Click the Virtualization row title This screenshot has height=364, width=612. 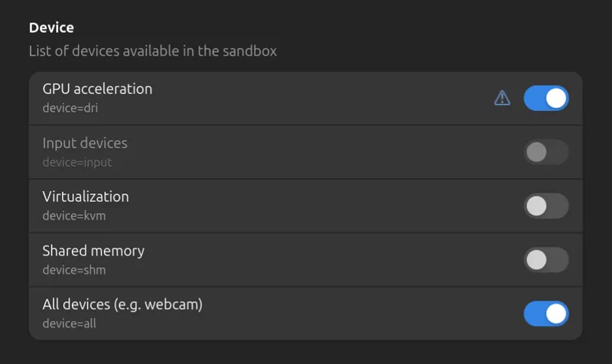86,197
